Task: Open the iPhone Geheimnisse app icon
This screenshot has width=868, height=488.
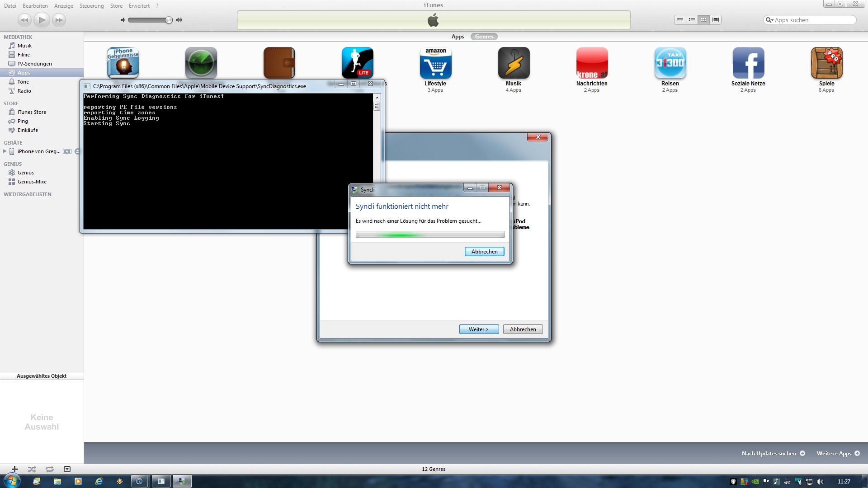Action: pos(123,63)
